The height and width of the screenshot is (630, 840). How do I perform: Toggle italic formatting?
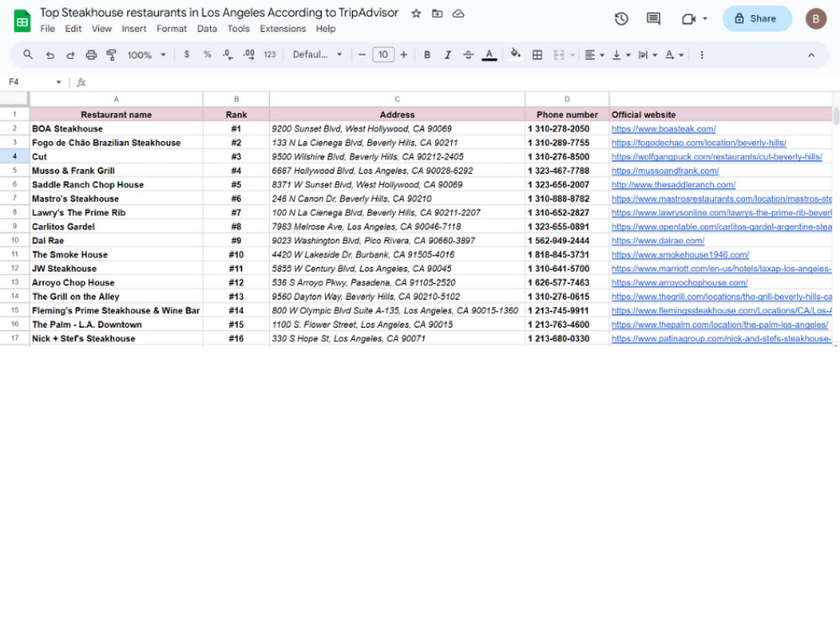[448, 54]
